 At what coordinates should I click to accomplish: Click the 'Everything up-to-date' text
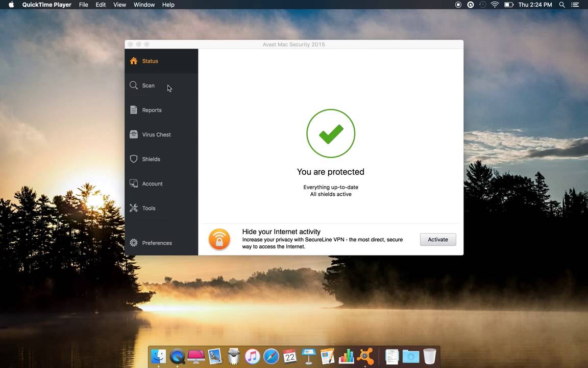pyautogui.click(x=331, y=187)
